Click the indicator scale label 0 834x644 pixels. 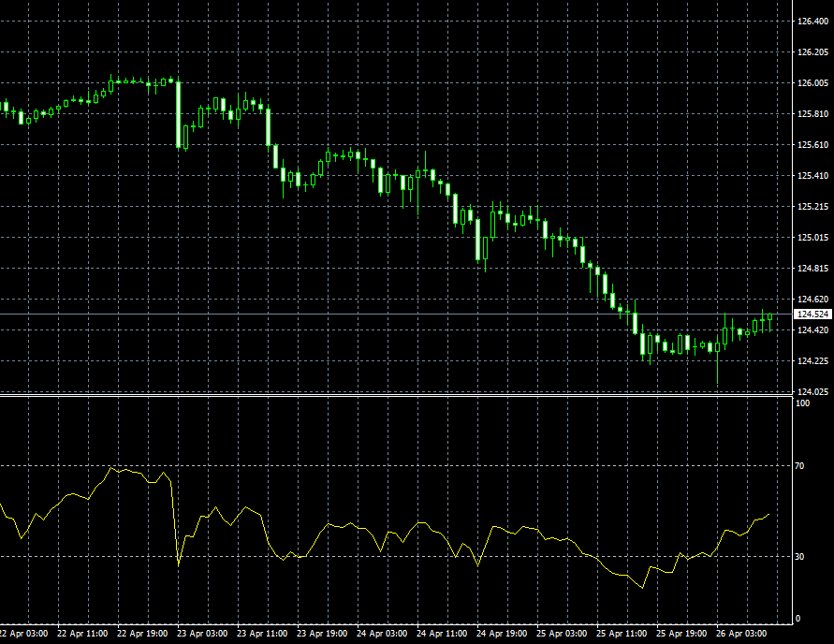point(797,619)
